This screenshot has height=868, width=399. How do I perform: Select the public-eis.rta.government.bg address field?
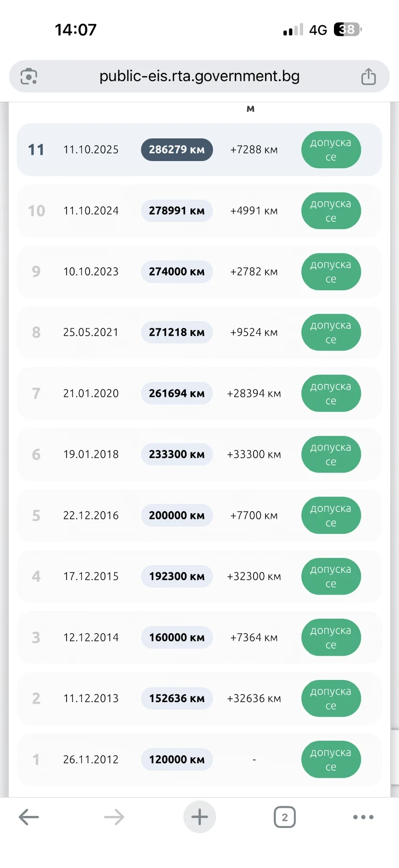(199, 76)
